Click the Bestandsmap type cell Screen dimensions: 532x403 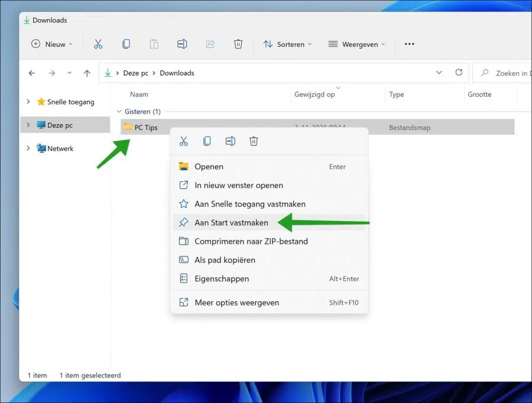(x=410, y=128)
